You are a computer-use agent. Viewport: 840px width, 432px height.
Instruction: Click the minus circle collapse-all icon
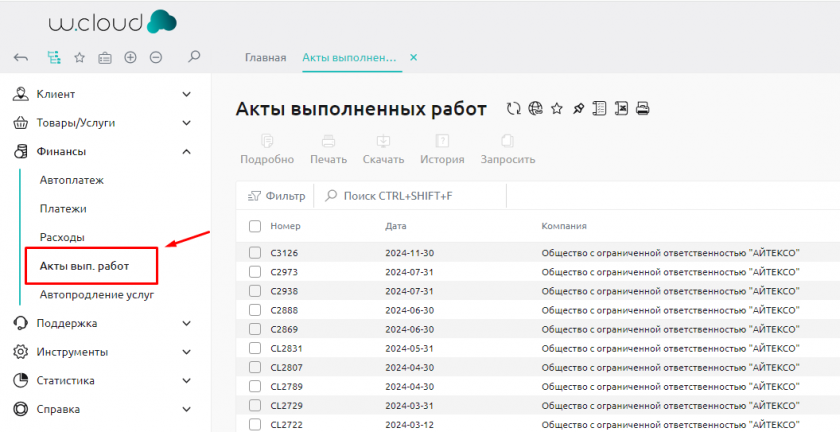[x=156, y=58]
